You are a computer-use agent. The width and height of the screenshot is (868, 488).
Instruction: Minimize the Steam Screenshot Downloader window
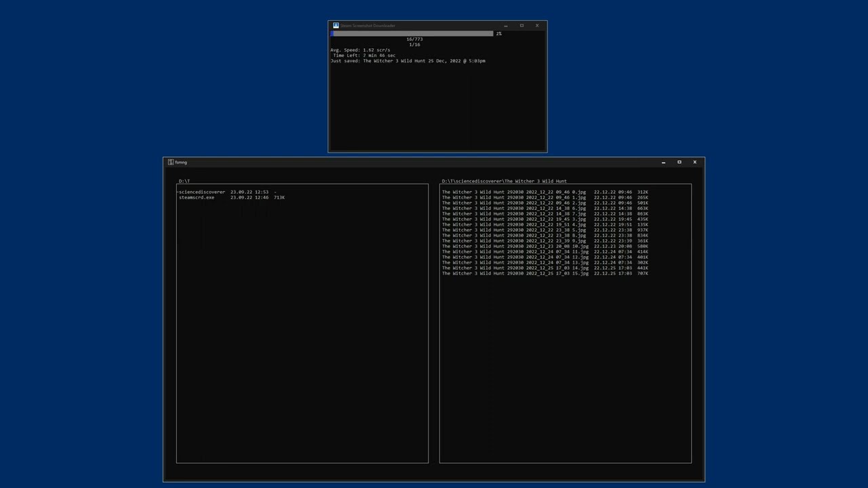coord(506,26)
